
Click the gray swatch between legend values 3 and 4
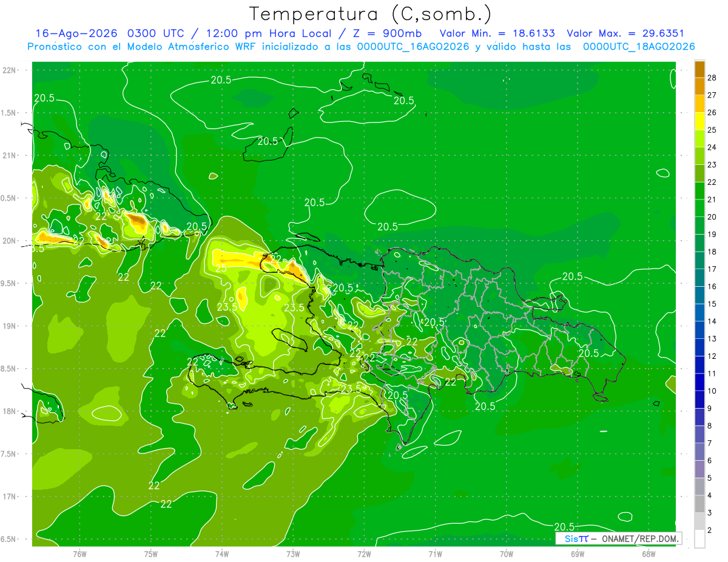[x=699, y=504]
